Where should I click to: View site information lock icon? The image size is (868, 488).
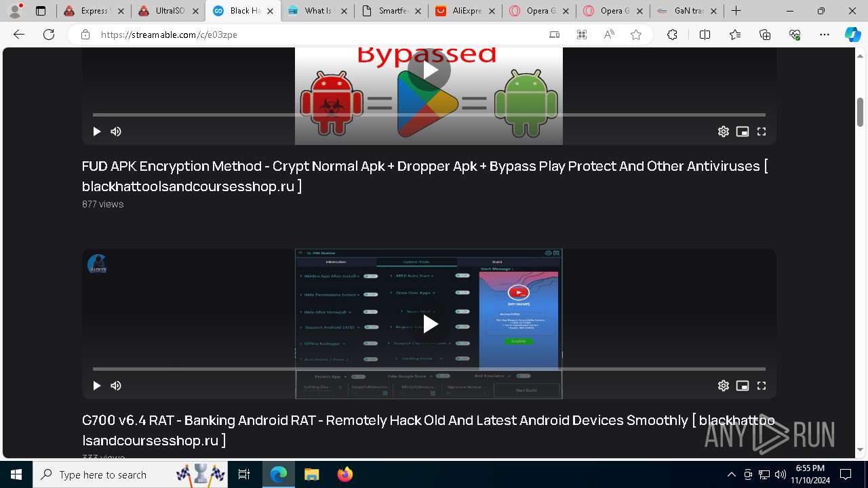pyautogui.click(x=85, y=35)
